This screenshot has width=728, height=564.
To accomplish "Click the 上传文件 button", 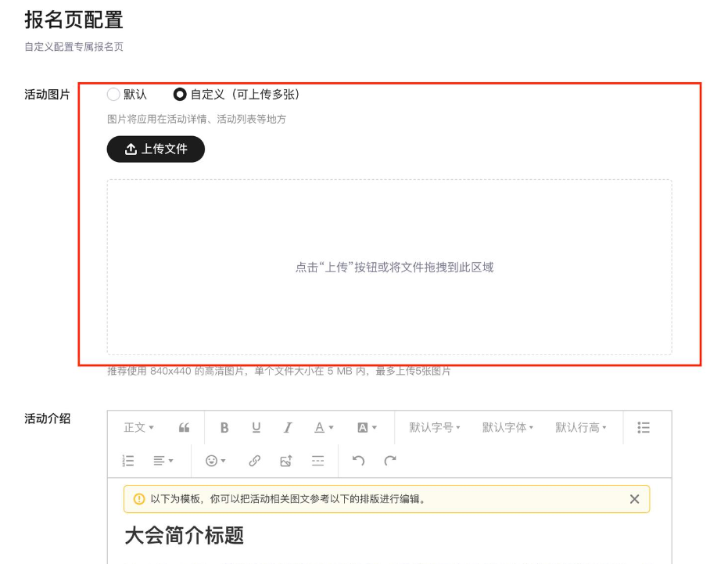I will click(x=156, y=149).
